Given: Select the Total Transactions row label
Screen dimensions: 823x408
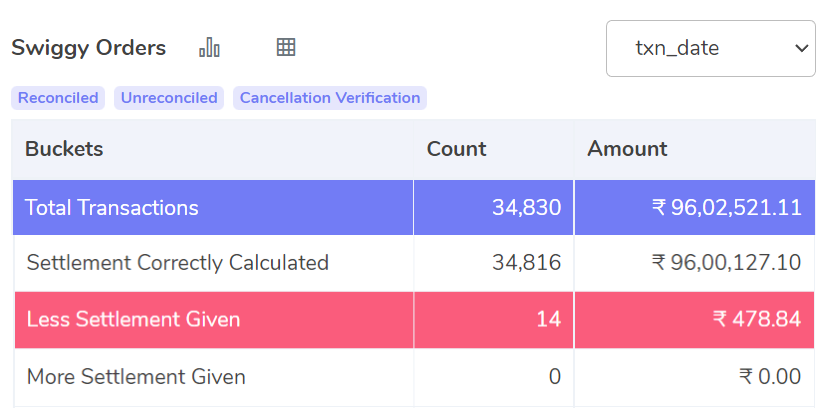Looking at the screenshot, I should (x=112, y=208).
